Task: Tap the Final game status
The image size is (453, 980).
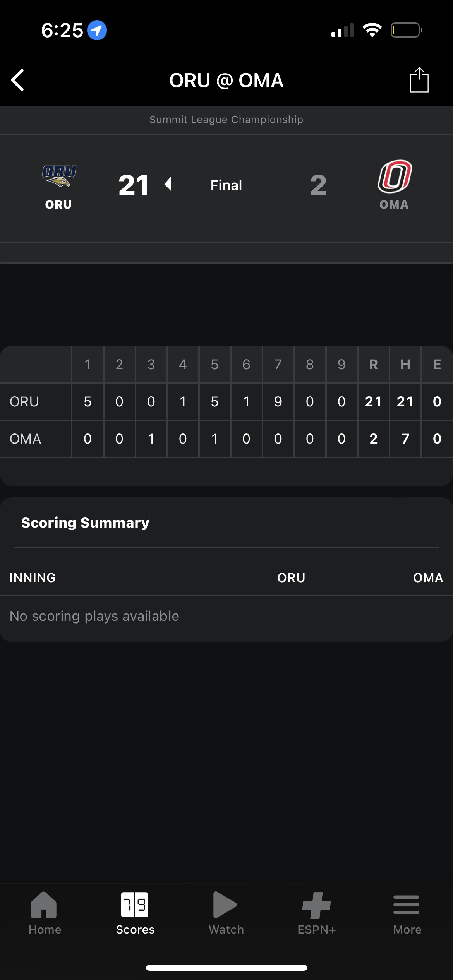Action: pos(226,185)
